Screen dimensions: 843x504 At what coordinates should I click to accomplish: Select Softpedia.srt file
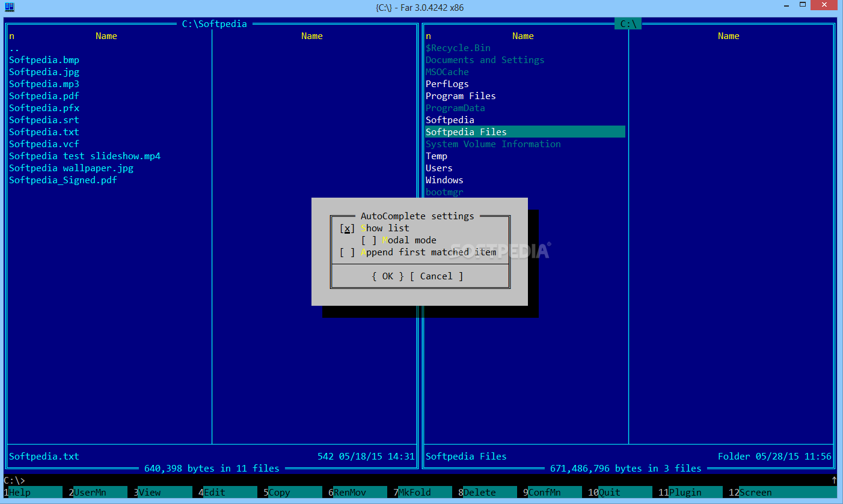44,120
